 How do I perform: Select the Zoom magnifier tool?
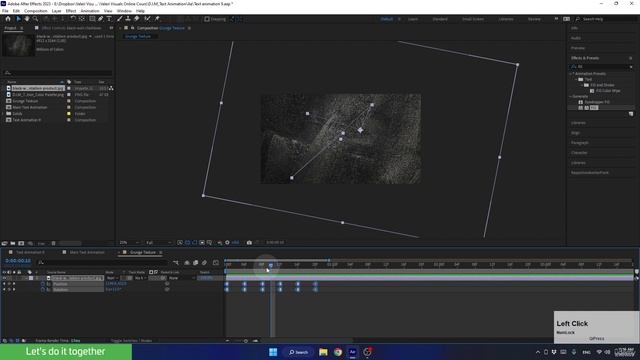tap(36, 19)
